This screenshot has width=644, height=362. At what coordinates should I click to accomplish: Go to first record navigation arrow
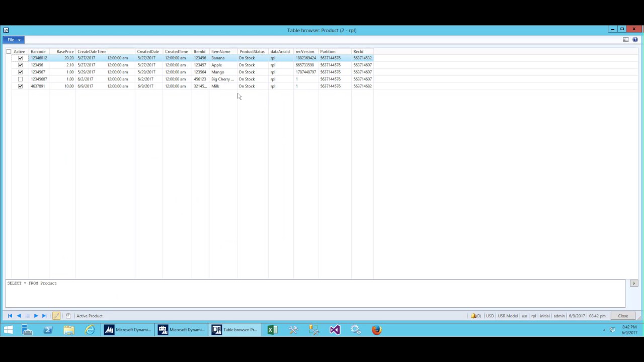click(10, 316)
